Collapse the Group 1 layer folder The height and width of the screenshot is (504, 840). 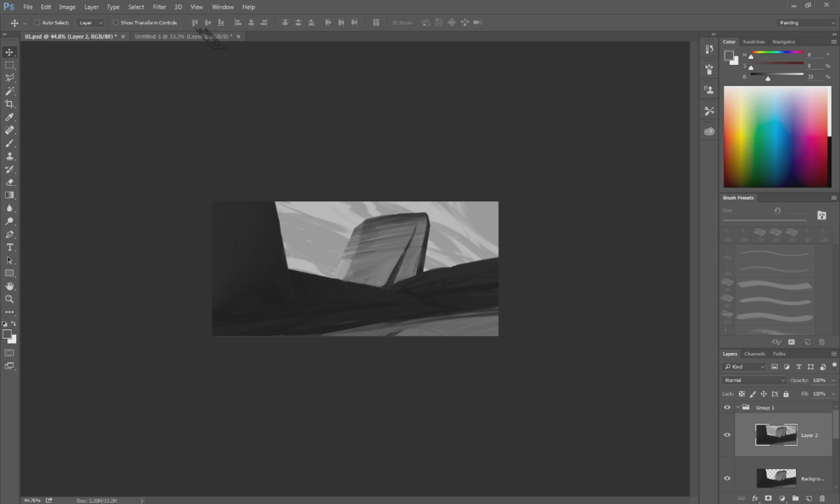[738, 407]
